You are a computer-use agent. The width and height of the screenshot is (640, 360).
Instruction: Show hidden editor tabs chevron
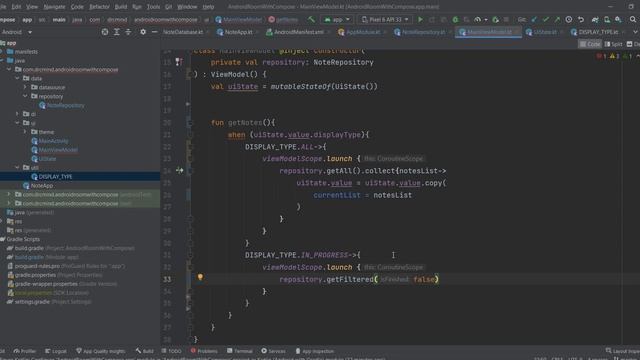[x=635, y=32]
